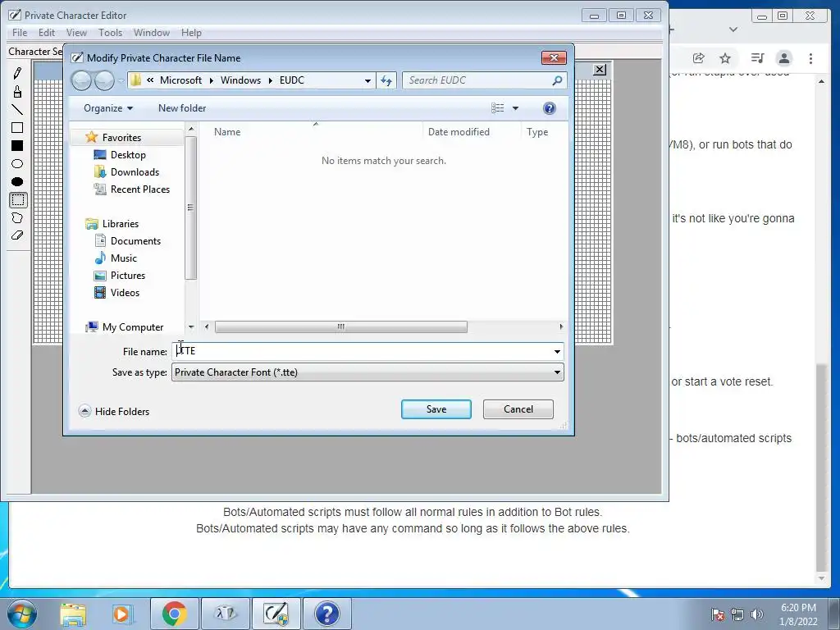
Task: Click the network tray icon
Action: pos(737,614)
